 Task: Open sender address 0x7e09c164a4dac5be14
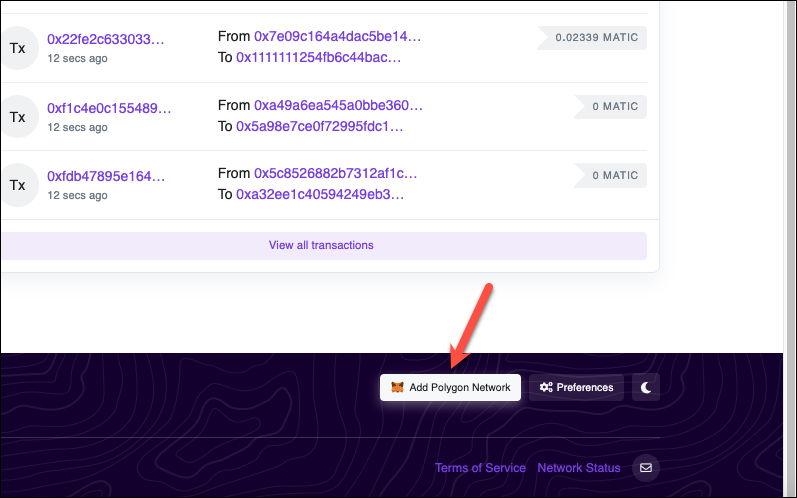coord(338,37)
